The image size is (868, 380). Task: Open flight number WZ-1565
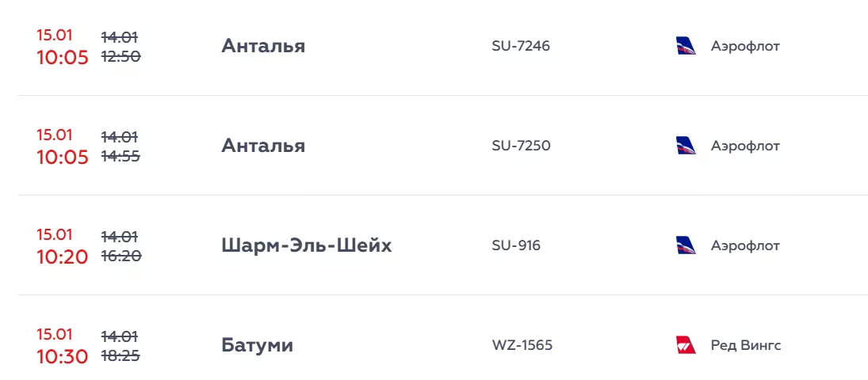coord(522,345)
